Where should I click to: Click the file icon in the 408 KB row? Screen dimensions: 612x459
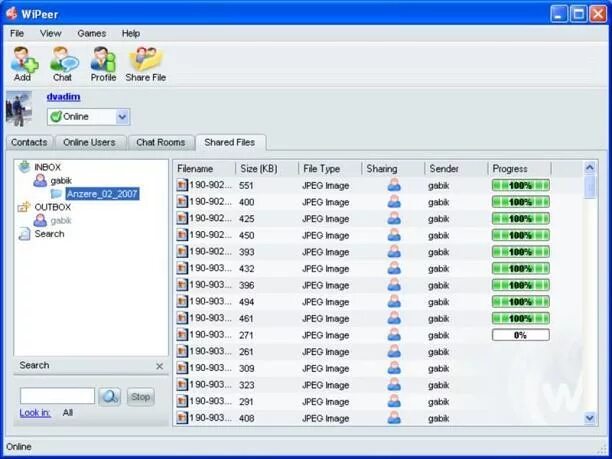[x=182, y=418]
